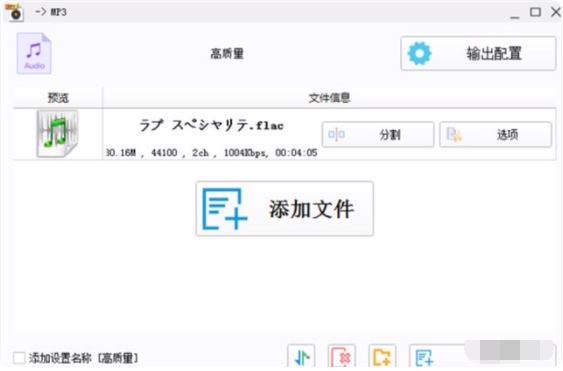Click the app icon in title bar
The width and height of the screenshot is (563, 371).
point(14,12)
